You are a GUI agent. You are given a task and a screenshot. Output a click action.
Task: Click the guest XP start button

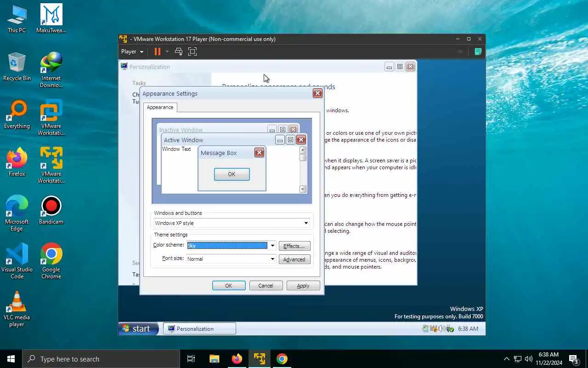(x=139, y=328)
